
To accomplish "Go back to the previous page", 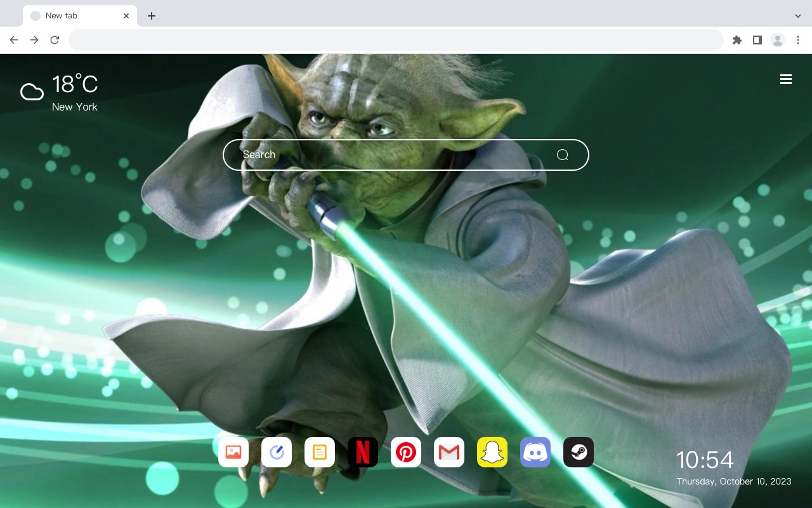I will click(14, 40).
